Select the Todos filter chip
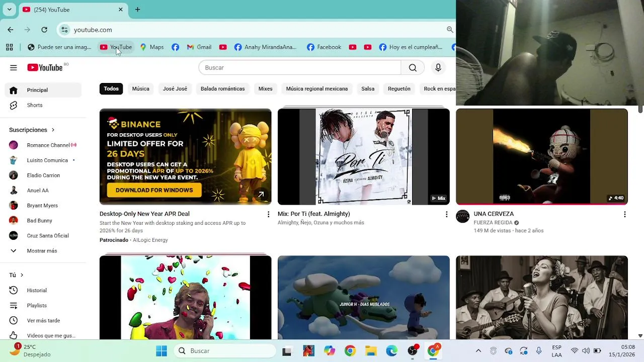Viewport: 644px width, 362px height. (x=111, y=88)
